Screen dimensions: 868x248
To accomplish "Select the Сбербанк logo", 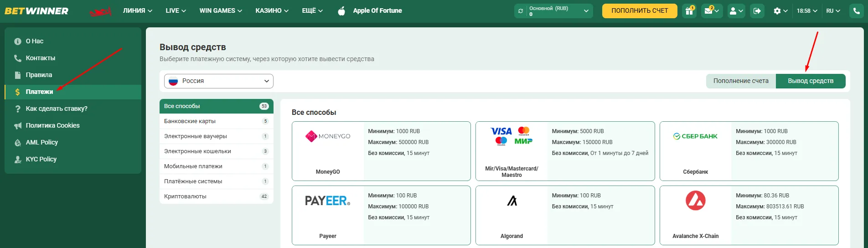I will pyautogui.click(x=695, y=136).
